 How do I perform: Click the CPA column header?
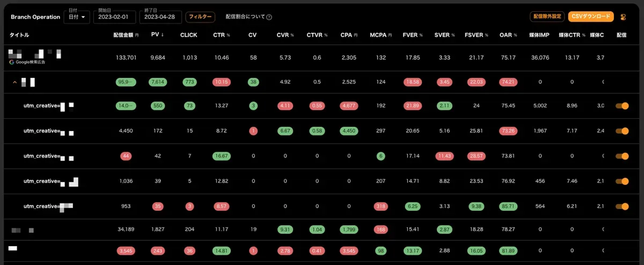[349, 35]
